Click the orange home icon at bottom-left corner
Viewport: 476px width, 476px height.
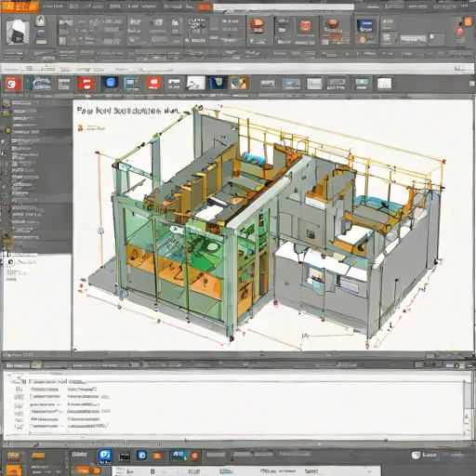click(x=14, y=470)
